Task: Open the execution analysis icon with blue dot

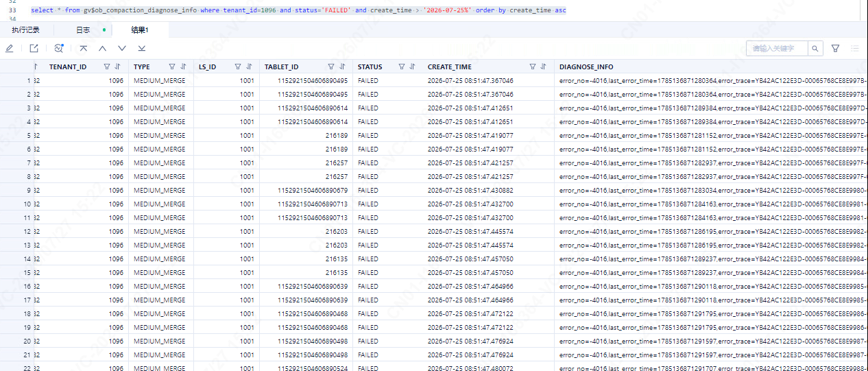Action: point(59,49)
